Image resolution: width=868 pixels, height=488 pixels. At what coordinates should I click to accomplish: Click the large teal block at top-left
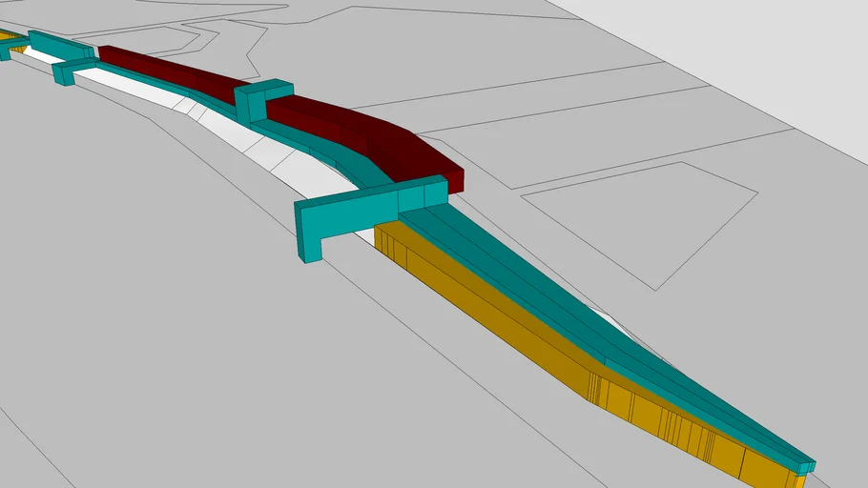pyautogui.click(x=59, y=45)
